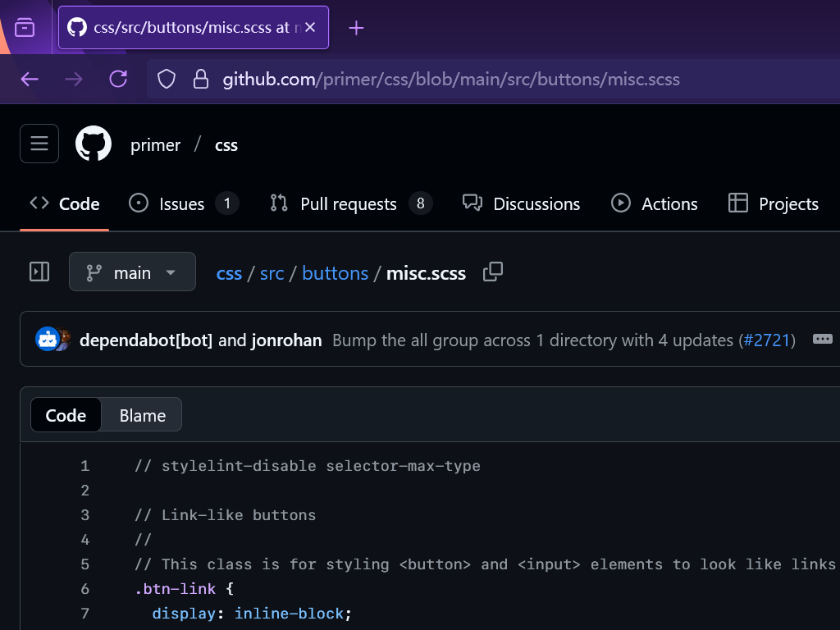The image size is (840, 630).
Task: Click the #2721 pull request link
Action: pyautogui.click(x=768, y=340)
